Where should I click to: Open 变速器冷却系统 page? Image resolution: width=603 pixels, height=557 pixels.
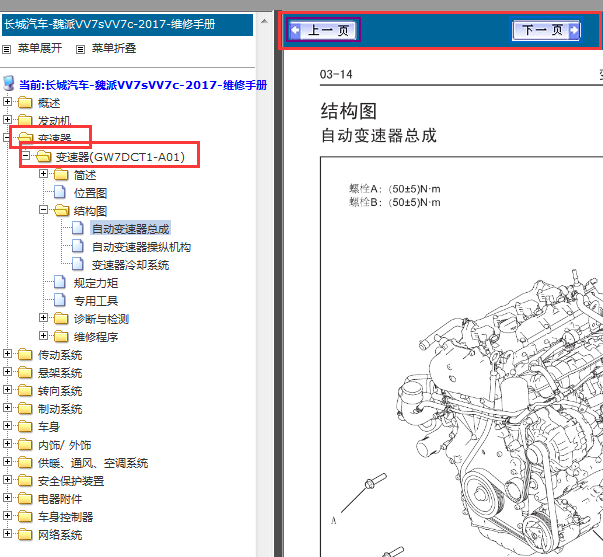130,265
